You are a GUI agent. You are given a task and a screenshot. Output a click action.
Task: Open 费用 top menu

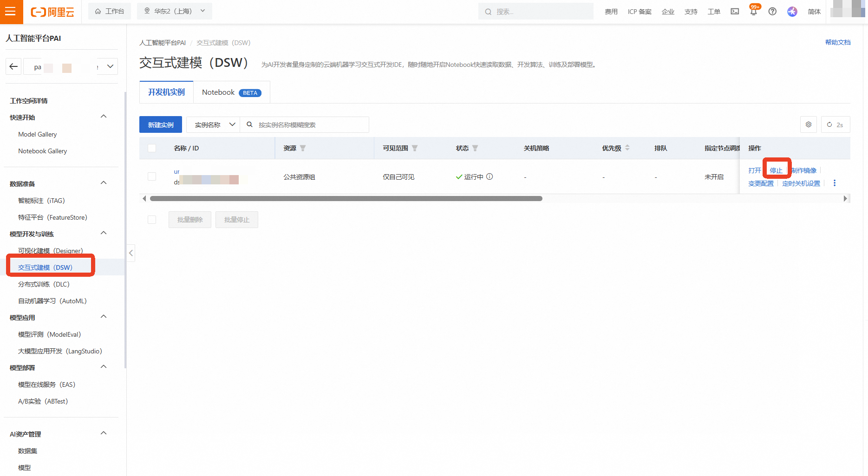point(611,12)
